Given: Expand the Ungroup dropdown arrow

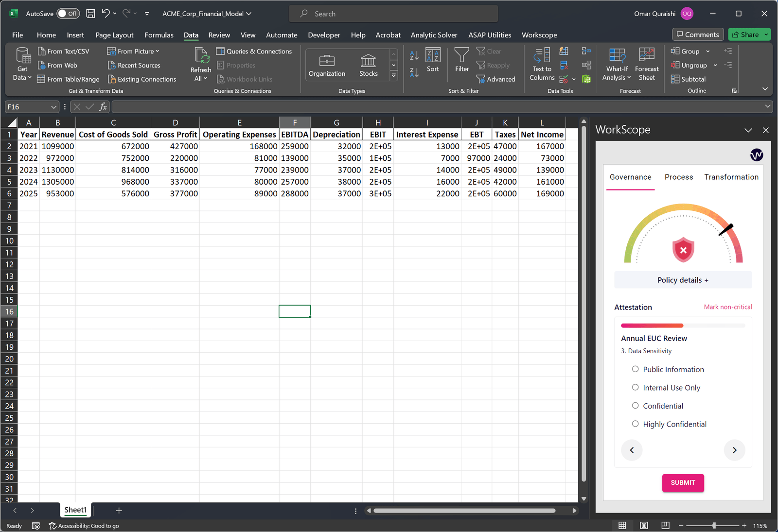Looking at the screenshot, I should point(715,65).
